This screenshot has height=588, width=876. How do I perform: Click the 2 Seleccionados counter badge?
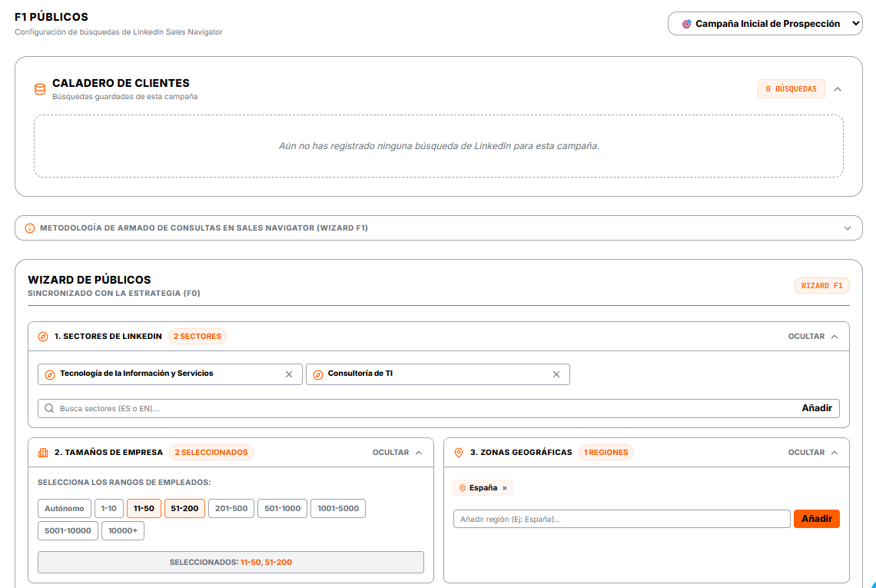pos(211,453)
